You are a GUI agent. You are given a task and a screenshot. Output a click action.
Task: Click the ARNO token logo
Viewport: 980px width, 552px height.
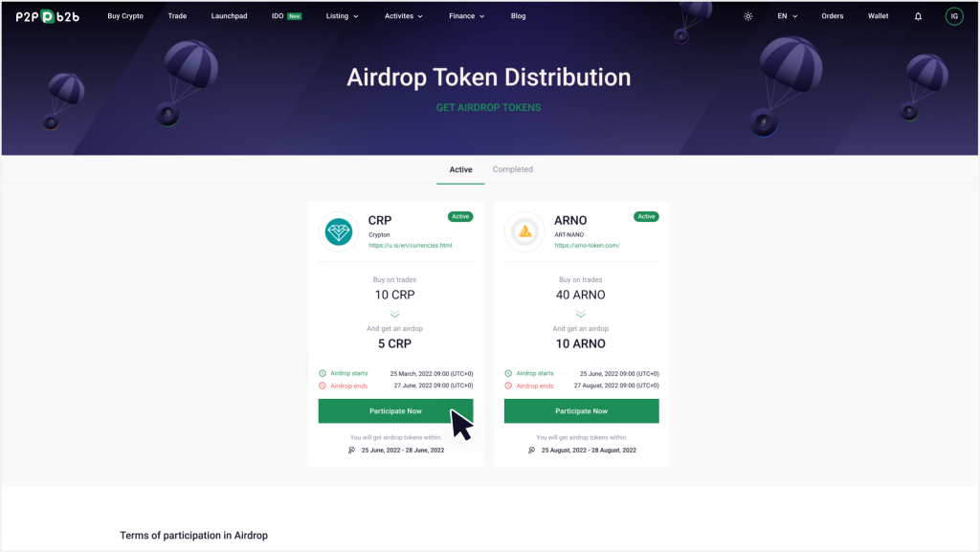point(525,232)
